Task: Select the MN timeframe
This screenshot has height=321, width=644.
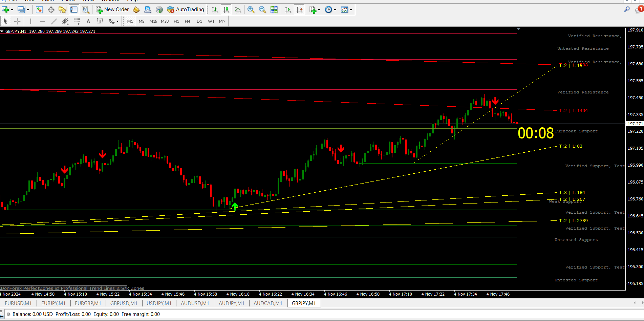Action: tap(222, 21)
